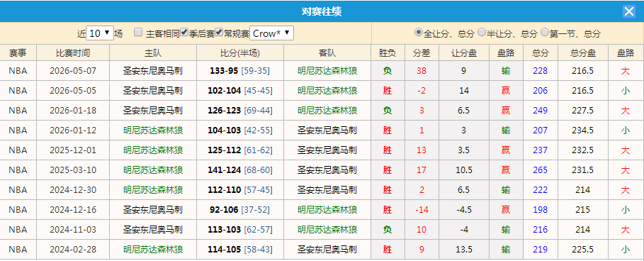Click point difference value 17
Viewport: 644px width, 261px height.
coord(422,170)
